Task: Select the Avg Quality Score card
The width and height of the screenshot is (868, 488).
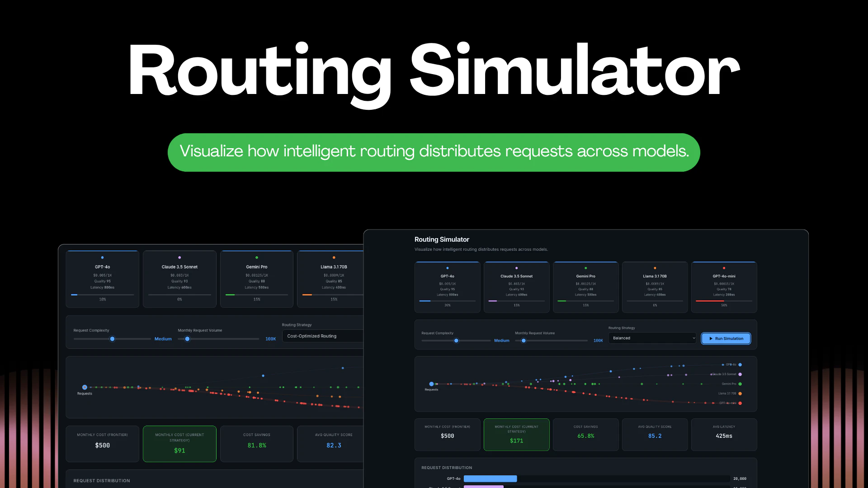Action: click(x=655, y=435)
